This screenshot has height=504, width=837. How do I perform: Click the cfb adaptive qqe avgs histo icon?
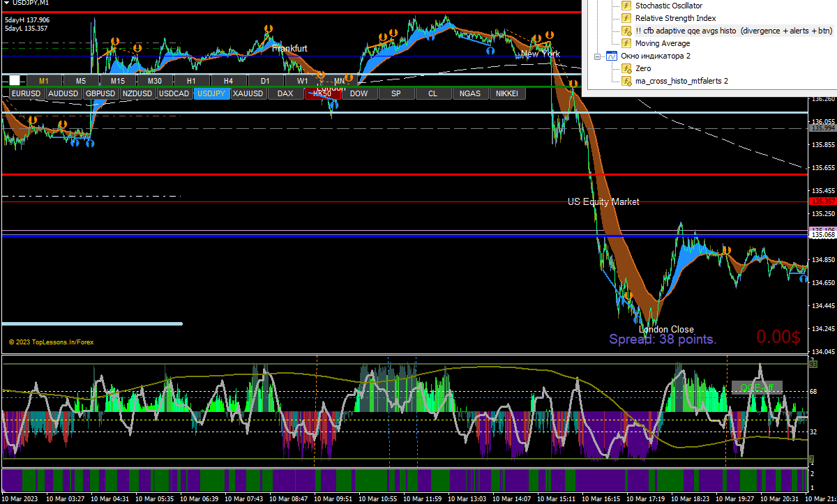(626, 31)
